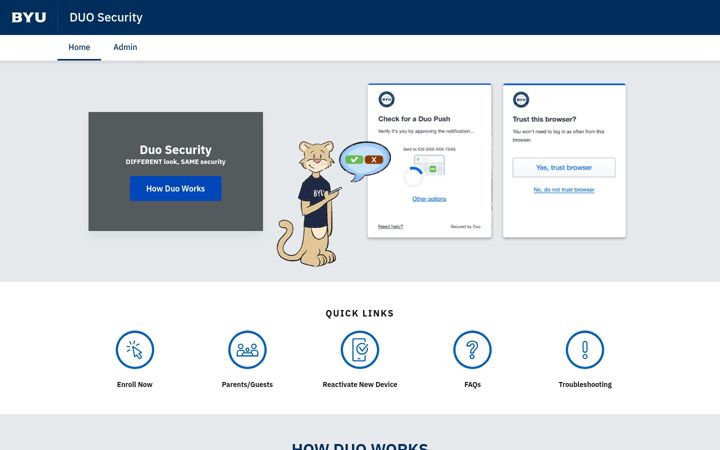This screenshot has height=450, width=720.
Task: Open the Parents/Guests people icon
Action: [247, 349]
